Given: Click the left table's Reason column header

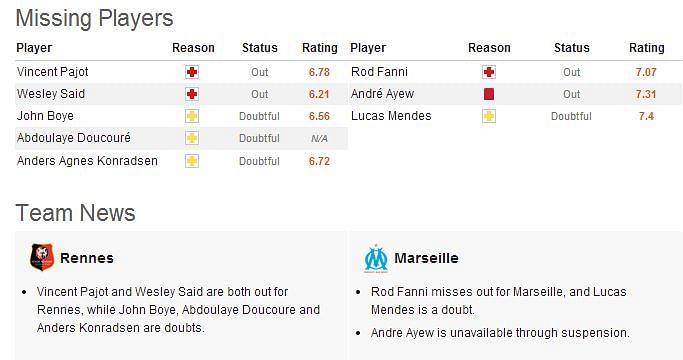Looking at the screenshot, I should click(x=193, y=48).
